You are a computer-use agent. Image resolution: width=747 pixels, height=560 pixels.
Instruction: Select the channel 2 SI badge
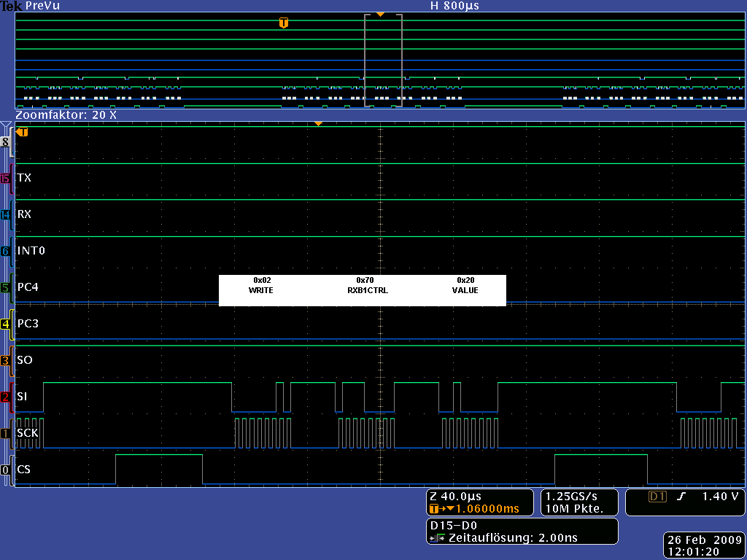[x=6, y=397]
